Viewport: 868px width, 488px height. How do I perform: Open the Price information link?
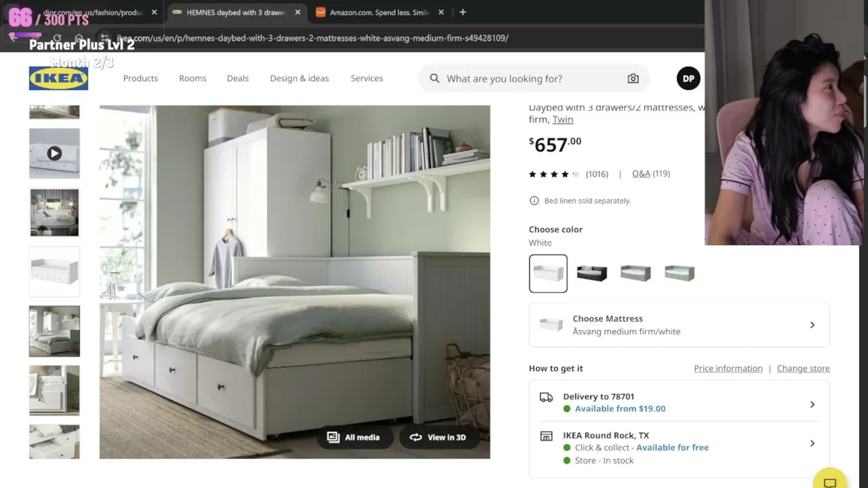click(728, 368)
